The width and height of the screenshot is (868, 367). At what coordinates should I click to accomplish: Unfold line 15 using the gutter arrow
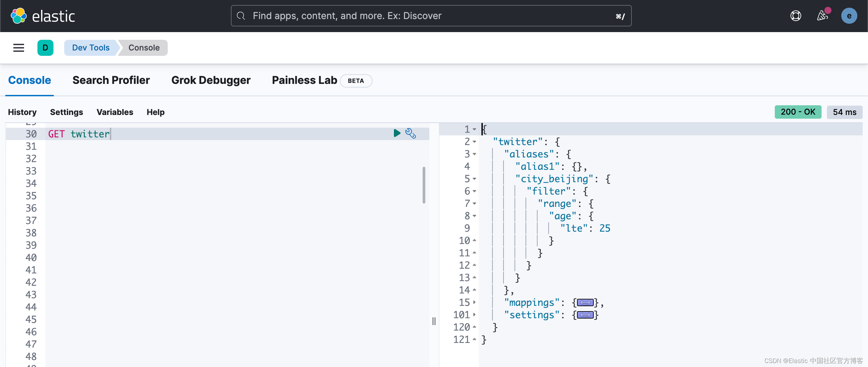click(474, 302)
